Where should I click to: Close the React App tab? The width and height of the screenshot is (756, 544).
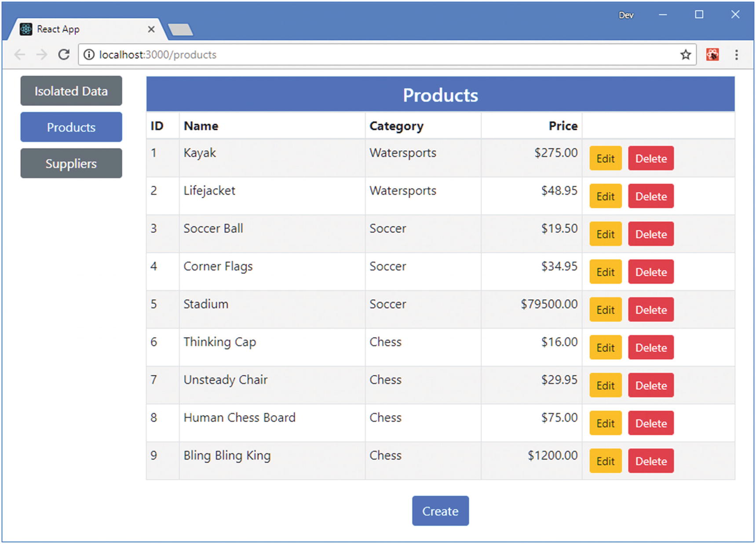pyautogui.click(x=151, y=29)
